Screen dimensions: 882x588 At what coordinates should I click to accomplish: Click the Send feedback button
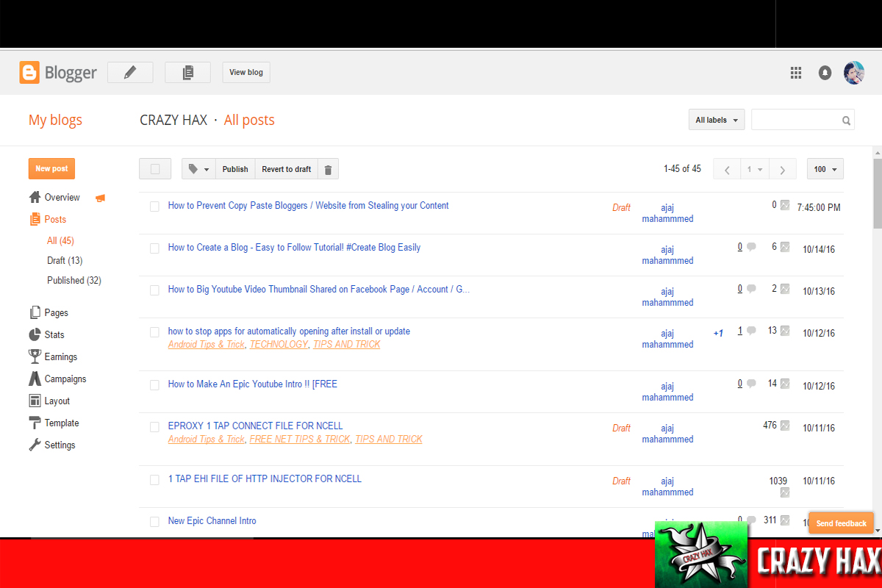pyautogui.click(x=842, y=523)
